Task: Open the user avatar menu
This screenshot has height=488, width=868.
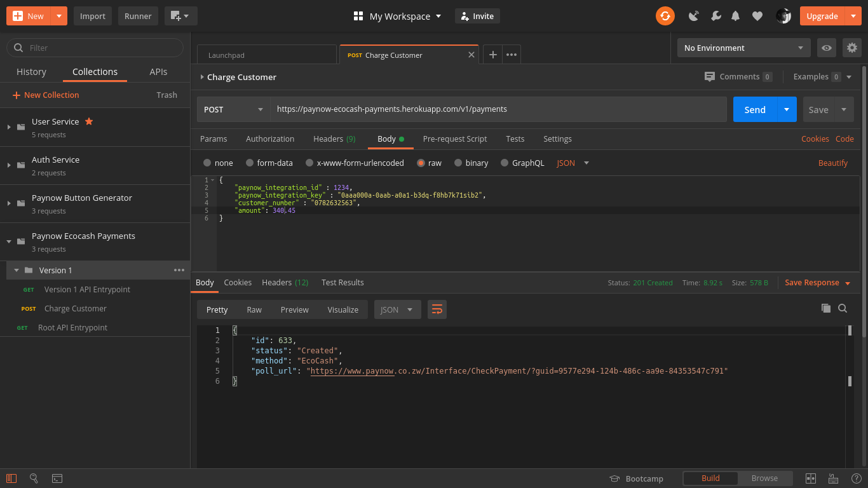Action: click(783, 16)
